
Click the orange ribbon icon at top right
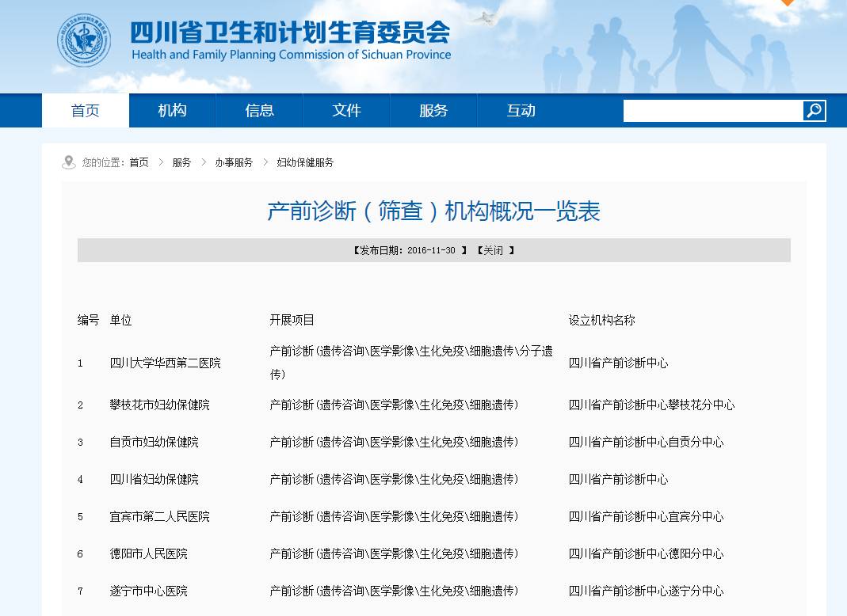coord(786,4)
